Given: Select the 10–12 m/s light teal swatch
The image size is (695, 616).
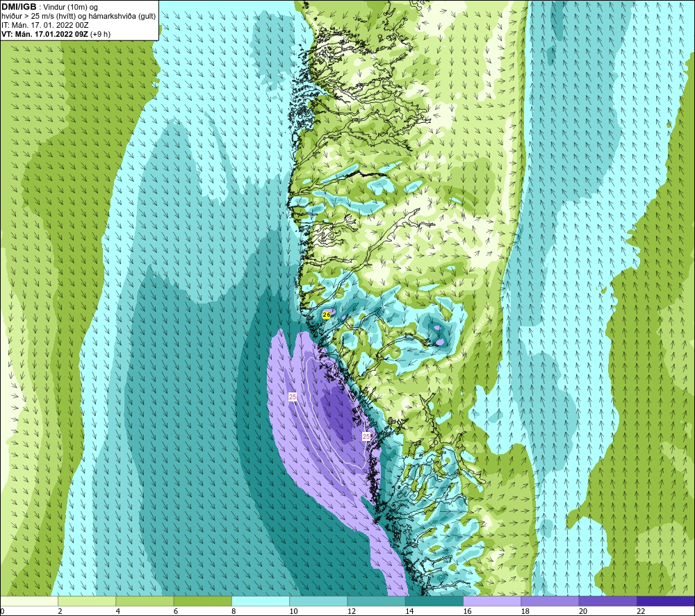Looking at the screenshot, I should 318,601.
